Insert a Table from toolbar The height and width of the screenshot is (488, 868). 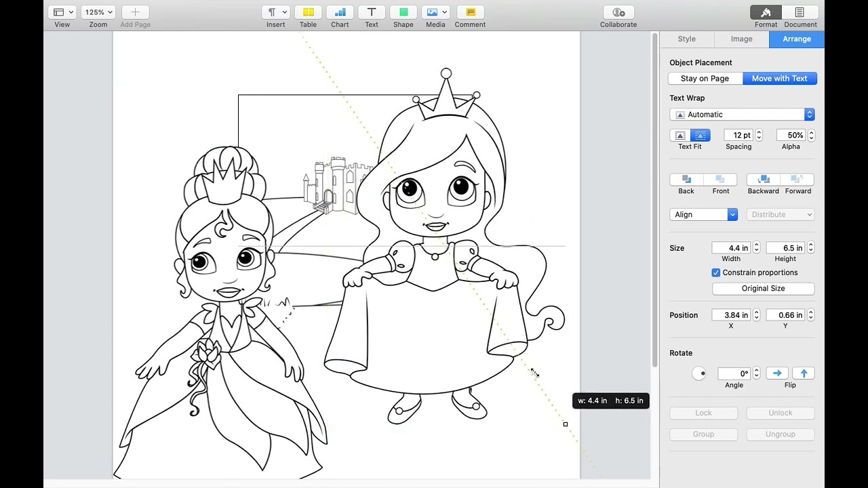pos(308,12)
